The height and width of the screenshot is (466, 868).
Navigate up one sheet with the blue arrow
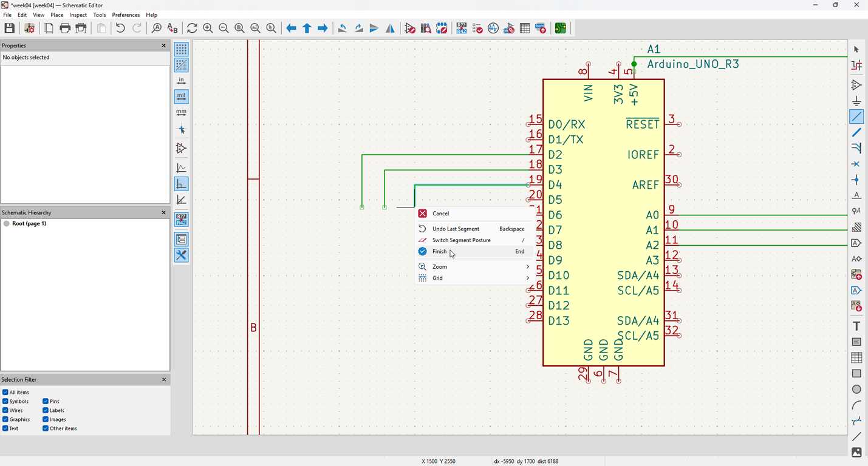point(307,28)
